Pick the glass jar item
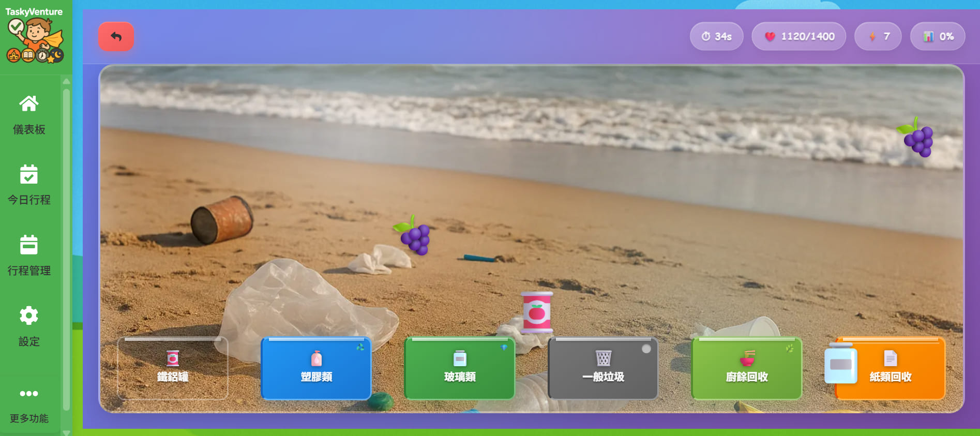This screenshot has width=980, height=436. tap(841, 365)
